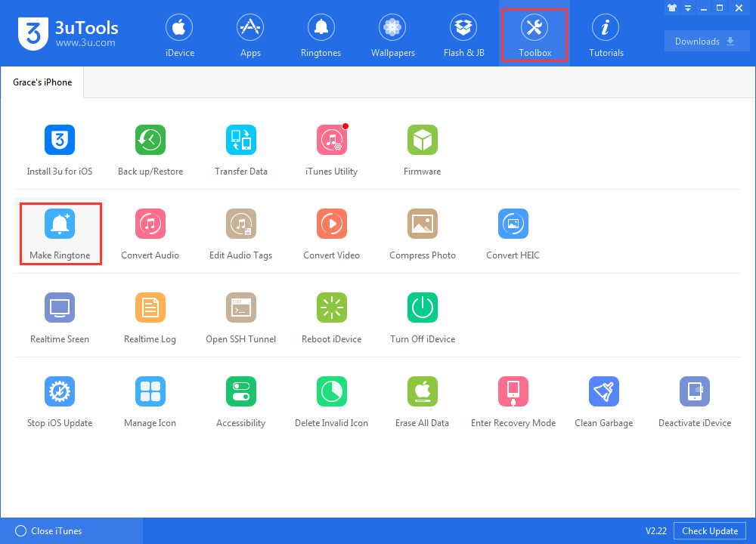Screen dimensions: 756x544
Task: Select Turn Off iDevice
Action: [423, 318]
